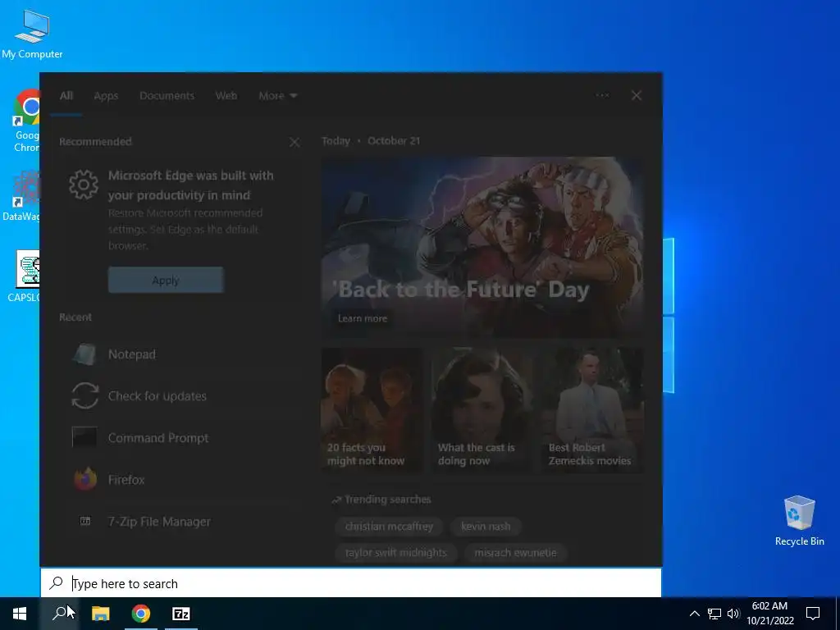Viewport: 840px width, 630px height.
Task: Click the volume speaker tray icon
Action: point(733,614)
